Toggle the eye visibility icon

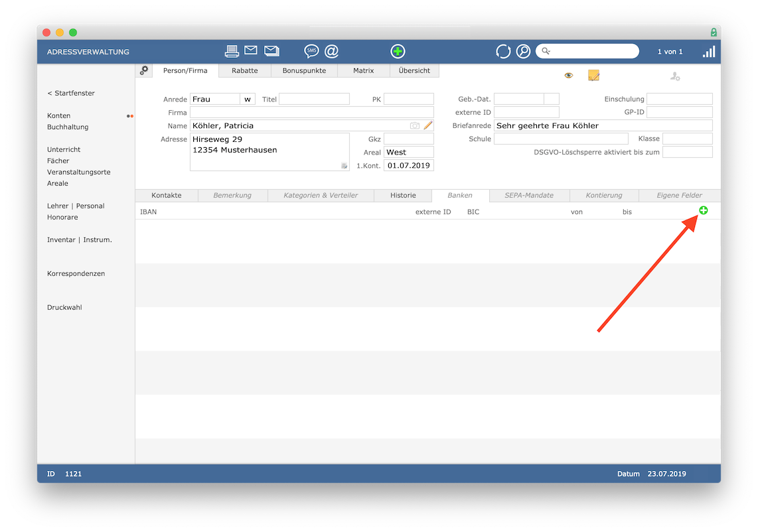(x=568, y=76)
